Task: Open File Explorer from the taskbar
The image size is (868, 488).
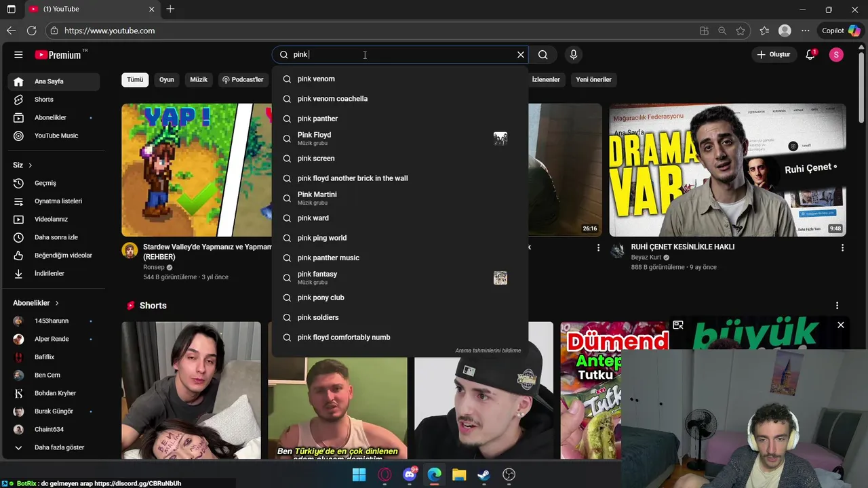Action: coord(459,475)
